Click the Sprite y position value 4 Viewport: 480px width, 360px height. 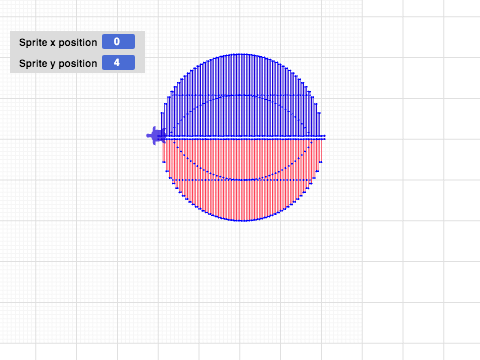[118, 63]
